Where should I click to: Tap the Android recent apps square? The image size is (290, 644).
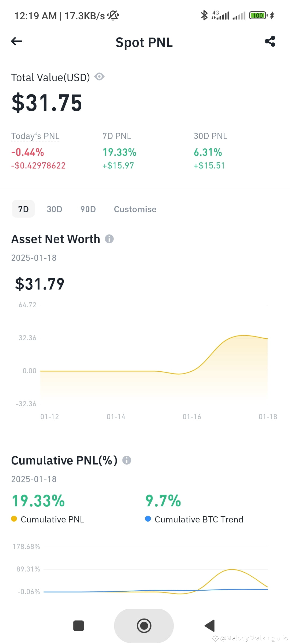(79, 626)
